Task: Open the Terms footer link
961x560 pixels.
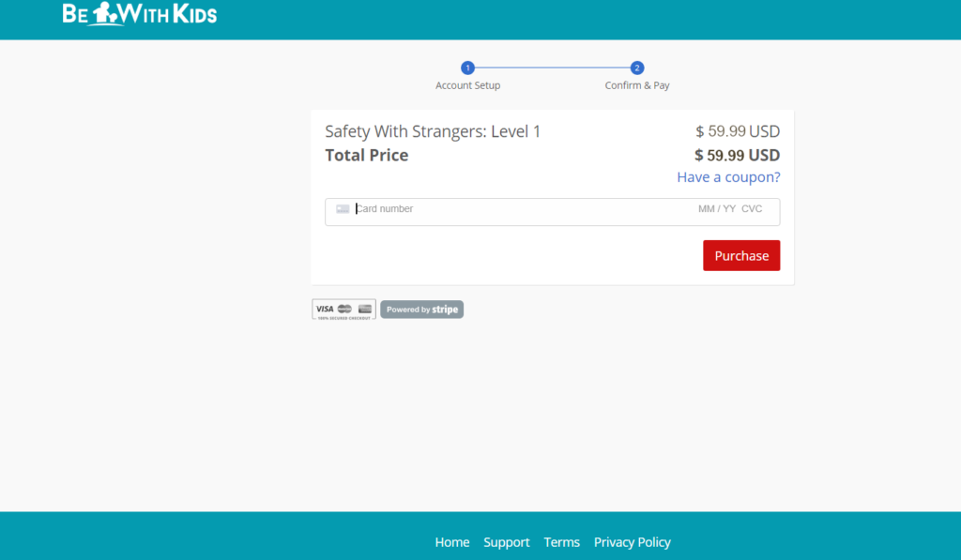Action: [561, 542]
